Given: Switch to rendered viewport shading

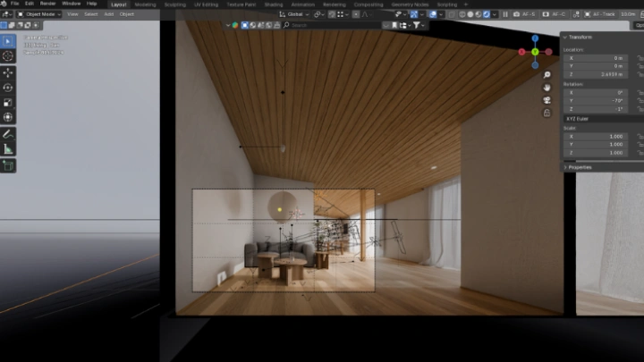Looking at the screenshot, I should 487,14.
